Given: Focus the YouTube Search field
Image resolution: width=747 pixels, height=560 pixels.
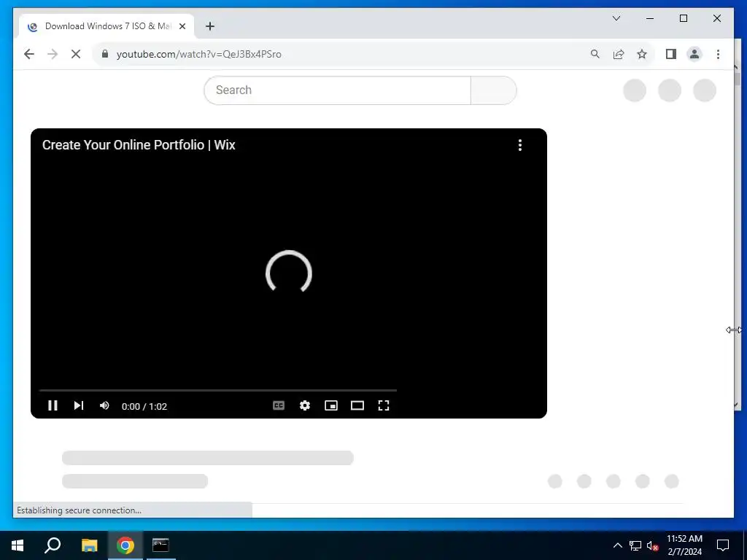Looking at the screenshot, I should [x=337, y=90].
